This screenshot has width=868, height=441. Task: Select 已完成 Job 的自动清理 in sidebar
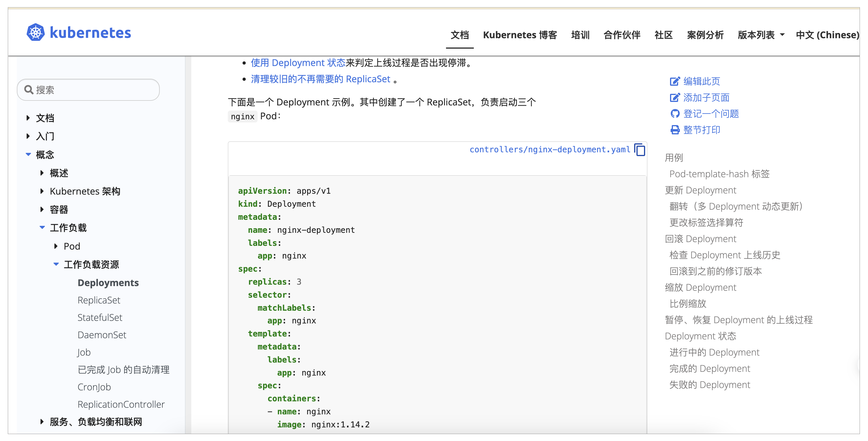click(x=123, y=369)
